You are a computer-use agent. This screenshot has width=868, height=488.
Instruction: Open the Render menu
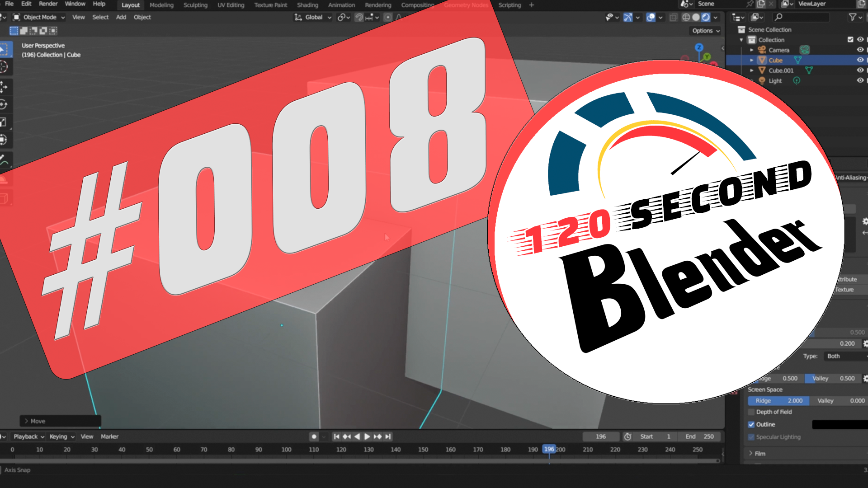48,4
